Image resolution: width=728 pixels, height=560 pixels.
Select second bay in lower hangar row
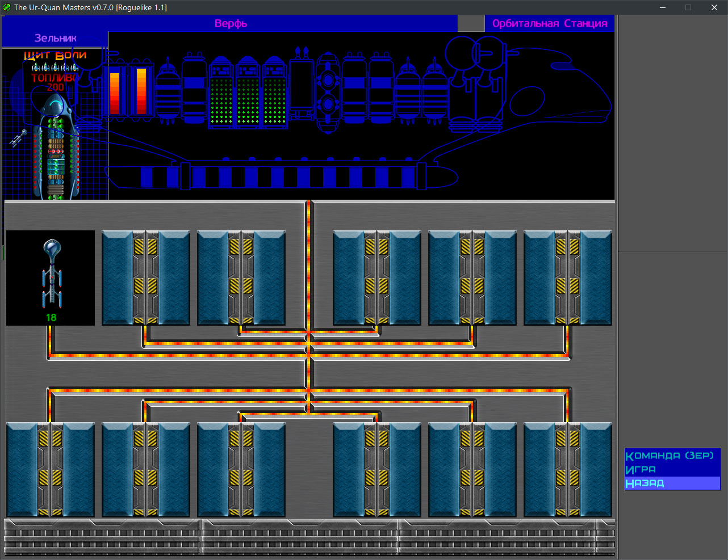click(146, 470)
